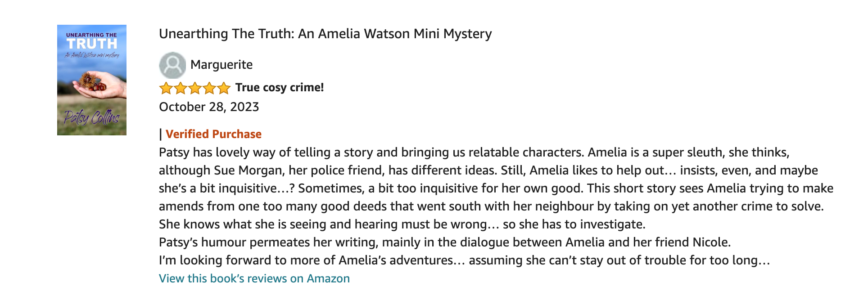Select the third gold rating star
This screenshot has width=868, height=304.
pos(195,88)
